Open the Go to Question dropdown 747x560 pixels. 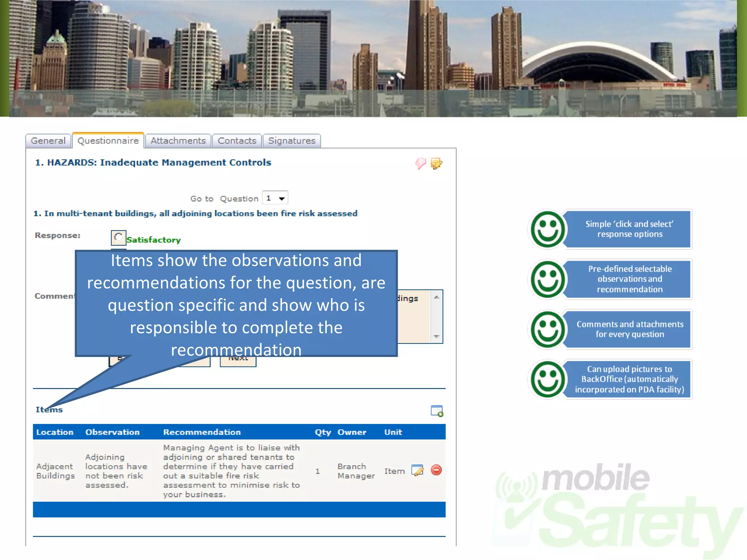coord(275,198)
